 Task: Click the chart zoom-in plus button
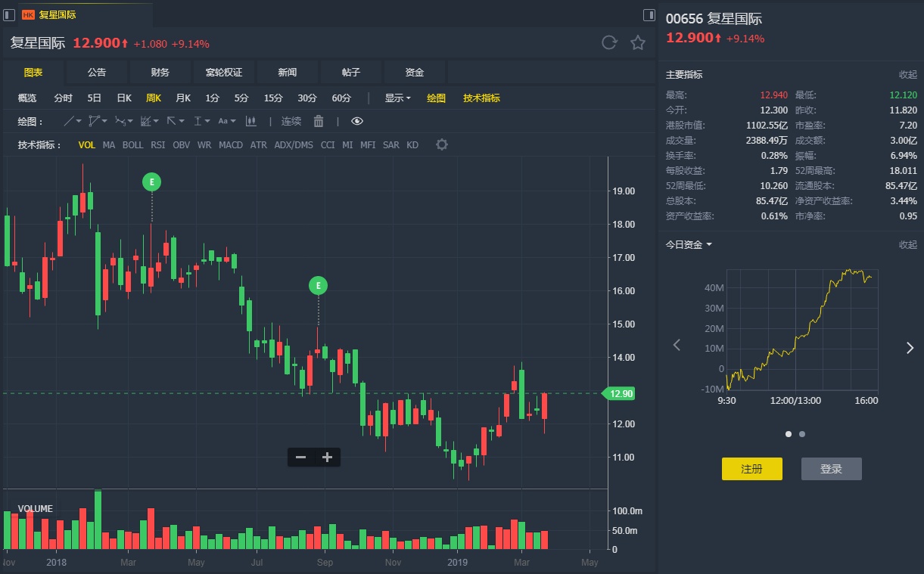coord(328,457)
